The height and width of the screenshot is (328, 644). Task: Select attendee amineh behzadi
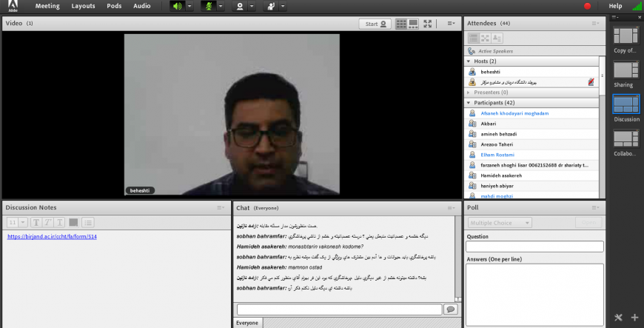pos(531,134)
